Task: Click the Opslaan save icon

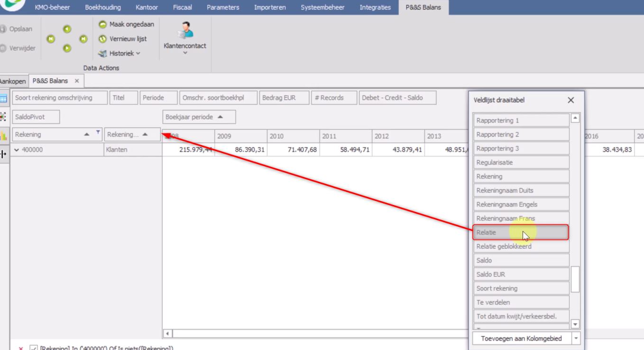Action: point(3,29)
